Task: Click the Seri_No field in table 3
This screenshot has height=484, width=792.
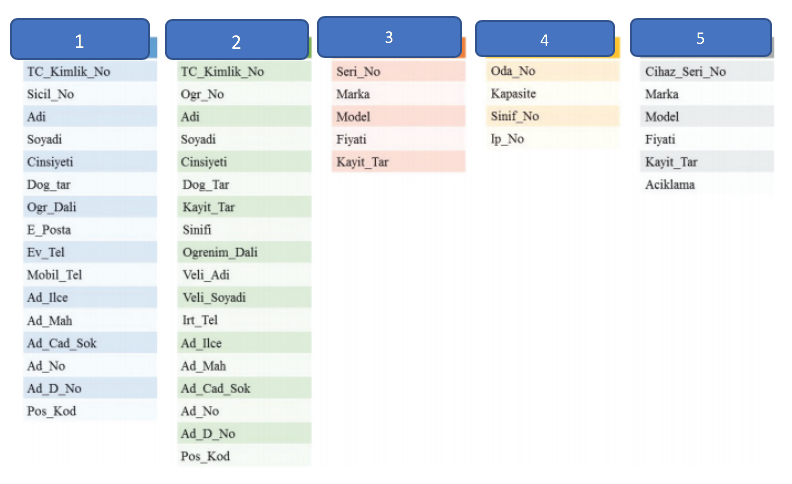Action: 398,72
